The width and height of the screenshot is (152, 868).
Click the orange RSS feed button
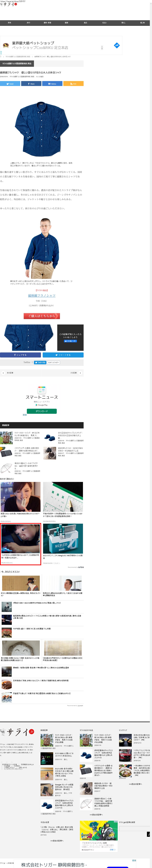(x=73, y=84)
